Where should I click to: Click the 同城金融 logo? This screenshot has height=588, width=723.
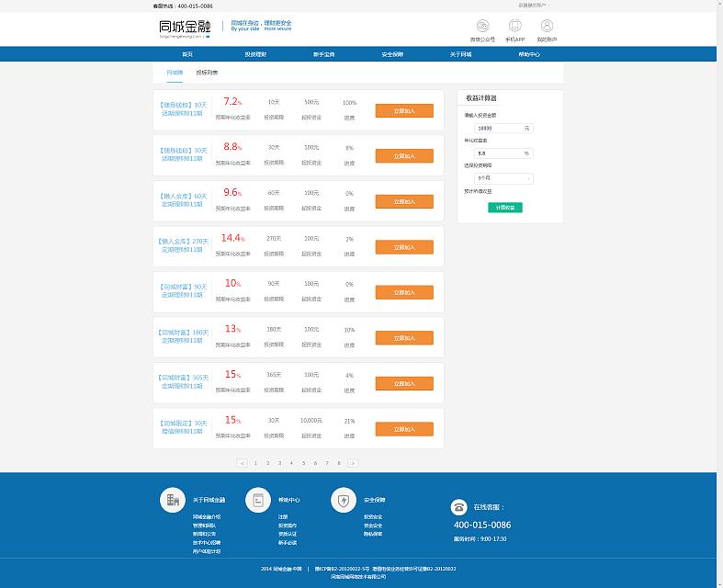[x=185, y=28]
